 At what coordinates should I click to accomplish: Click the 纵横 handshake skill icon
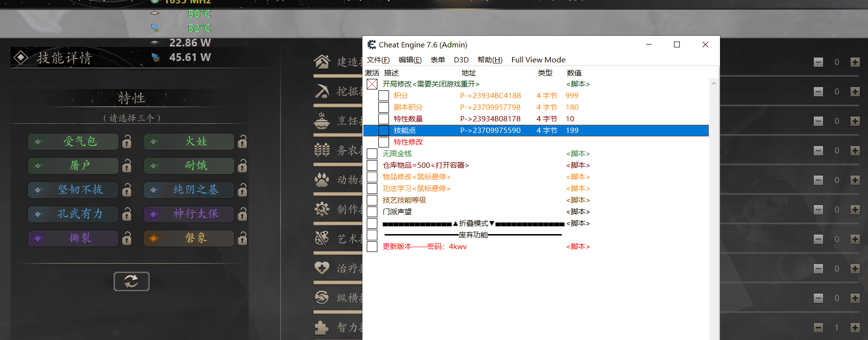pyautogui.click(x=322, y=297)
